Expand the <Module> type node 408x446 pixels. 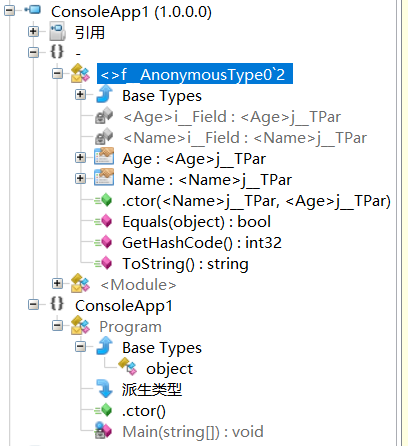tap(57, 283)
